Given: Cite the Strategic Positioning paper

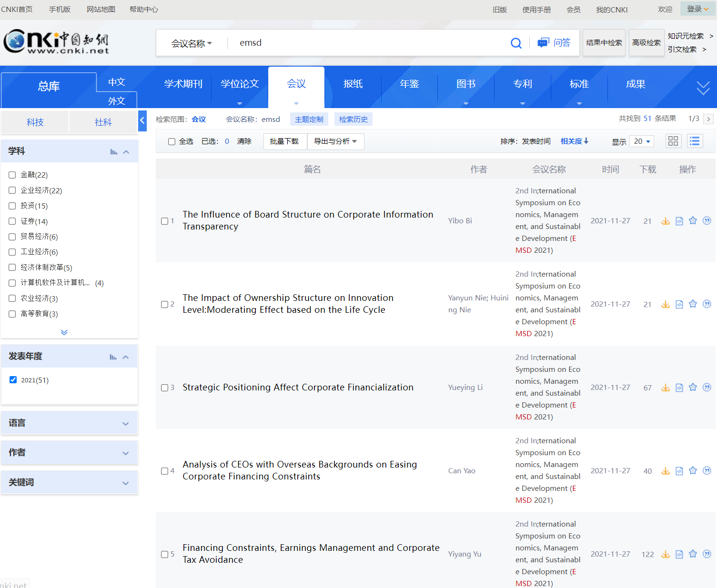Looking at the screenshot, I should click(x=707, y=387).
